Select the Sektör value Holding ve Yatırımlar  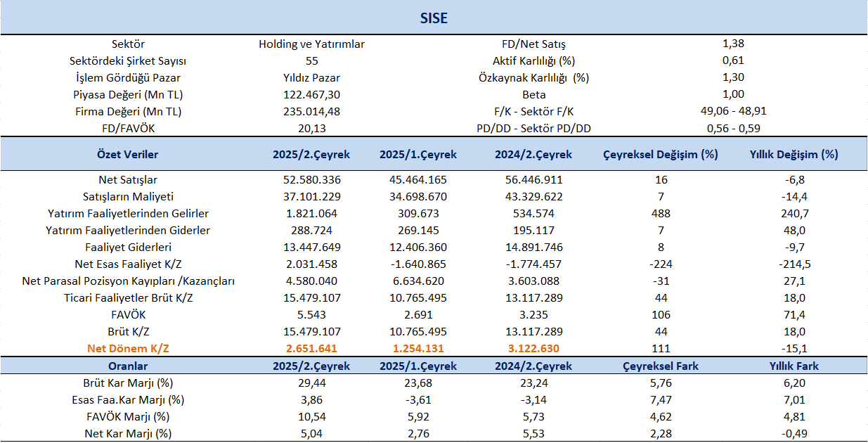pyautogui.click(x=311, y=44)
